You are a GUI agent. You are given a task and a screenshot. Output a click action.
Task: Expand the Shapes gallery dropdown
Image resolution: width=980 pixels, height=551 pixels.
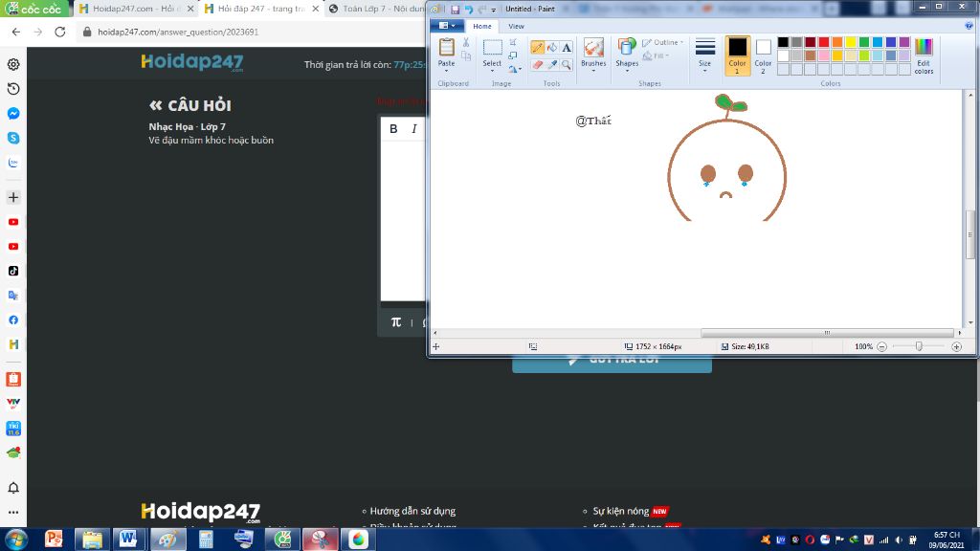(627, 71)
